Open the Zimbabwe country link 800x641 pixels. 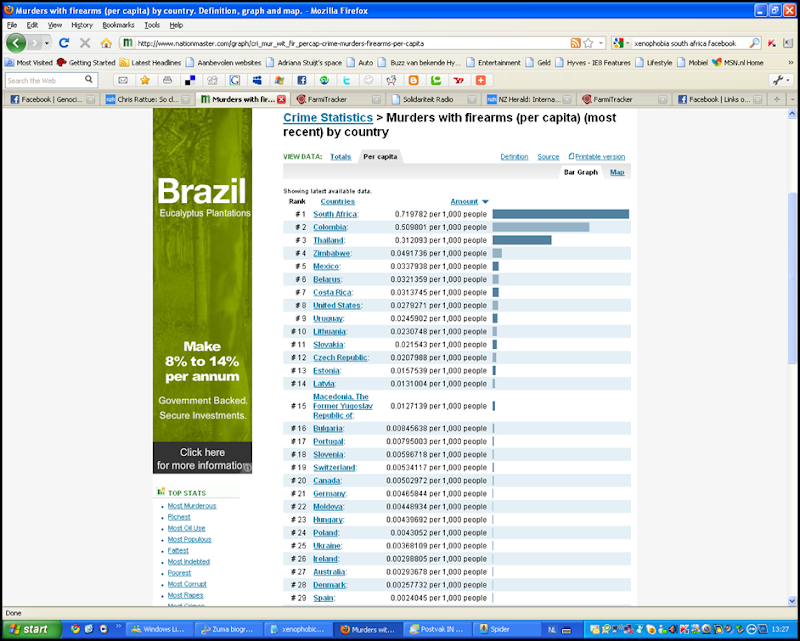[x=331, y=253]
